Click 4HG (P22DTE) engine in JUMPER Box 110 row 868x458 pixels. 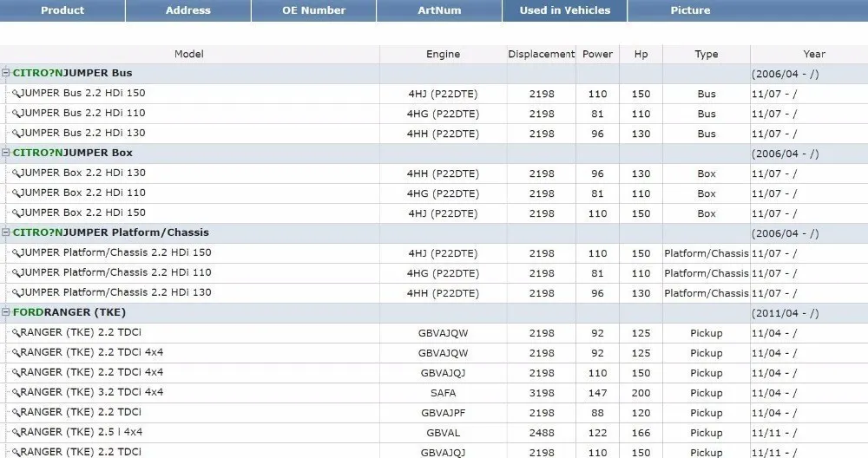pos(443,193)
